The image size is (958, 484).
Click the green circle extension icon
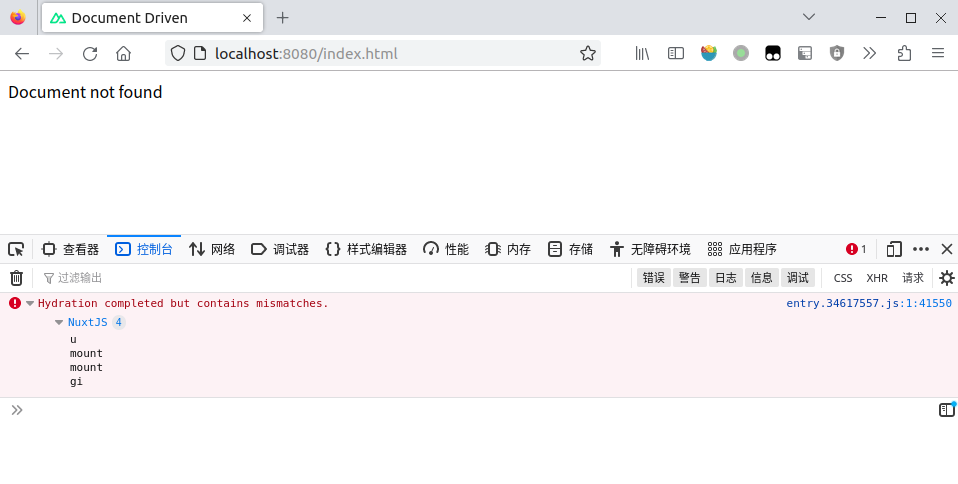coord(741,54)
